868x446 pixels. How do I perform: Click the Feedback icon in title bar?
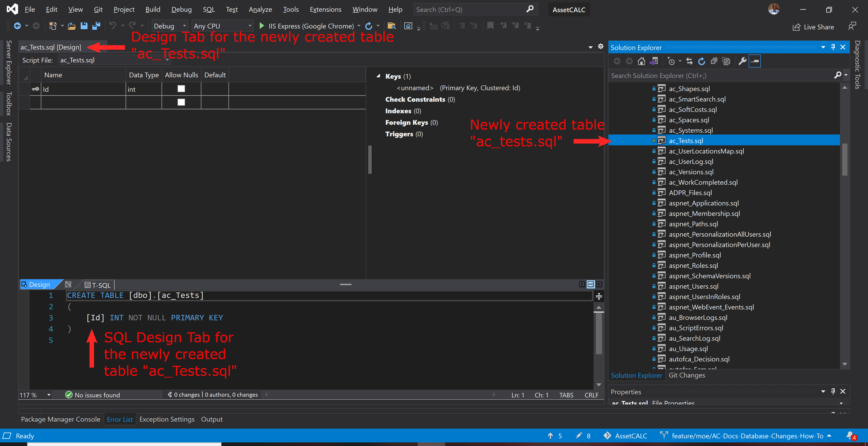852,26
